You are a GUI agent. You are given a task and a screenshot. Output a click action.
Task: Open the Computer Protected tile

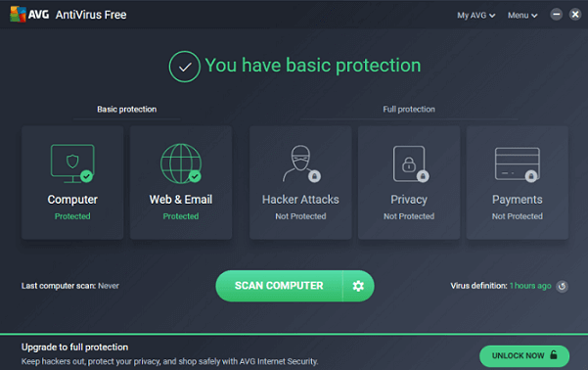(x=72, y=182)
